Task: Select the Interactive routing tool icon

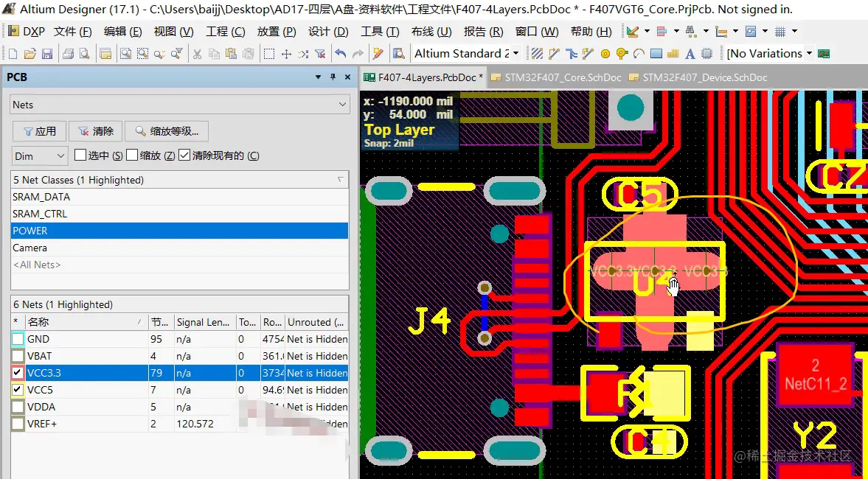Action: point(554,54)
